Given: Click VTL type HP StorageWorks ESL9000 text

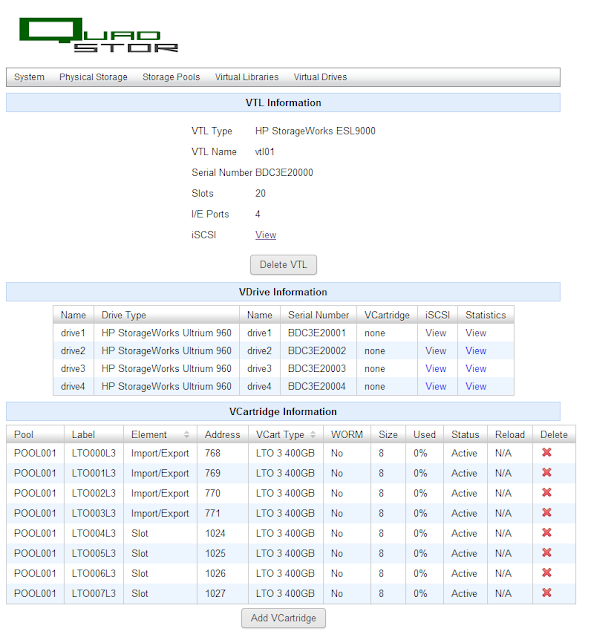Looking at the screenshot, I should 315,131.
